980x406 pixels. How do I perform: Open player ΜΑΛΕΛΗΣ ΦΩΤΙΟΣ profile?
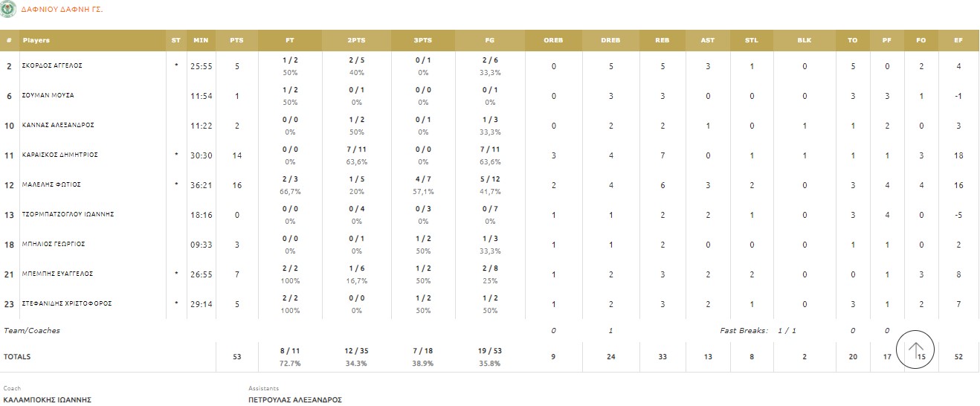point(51,184)
